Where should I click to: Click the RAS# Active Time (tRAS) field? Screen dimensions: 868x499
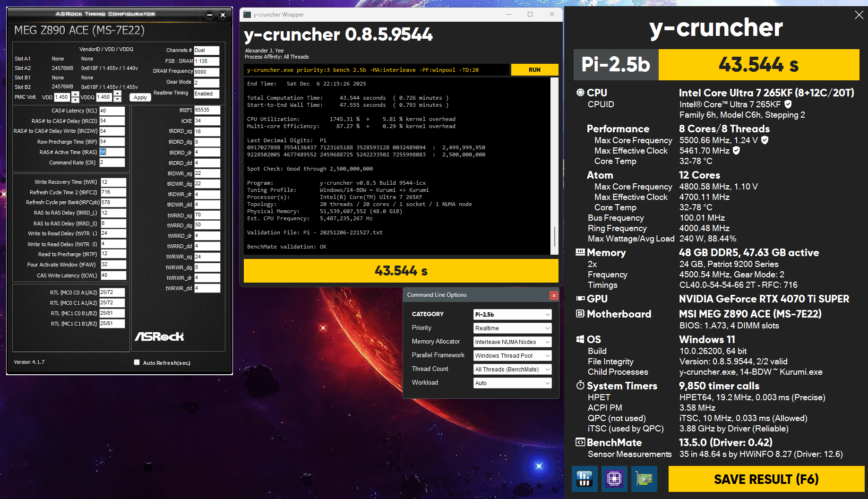[112, 152]
